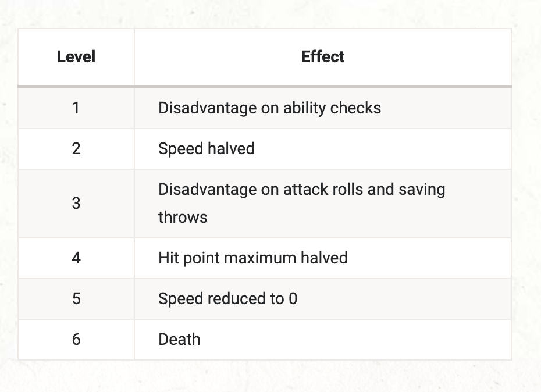Image resolution: width=541 pixels, height=392 pixels.
Task: Select the "Hit point maximum halved" effect
Action: 252,258
